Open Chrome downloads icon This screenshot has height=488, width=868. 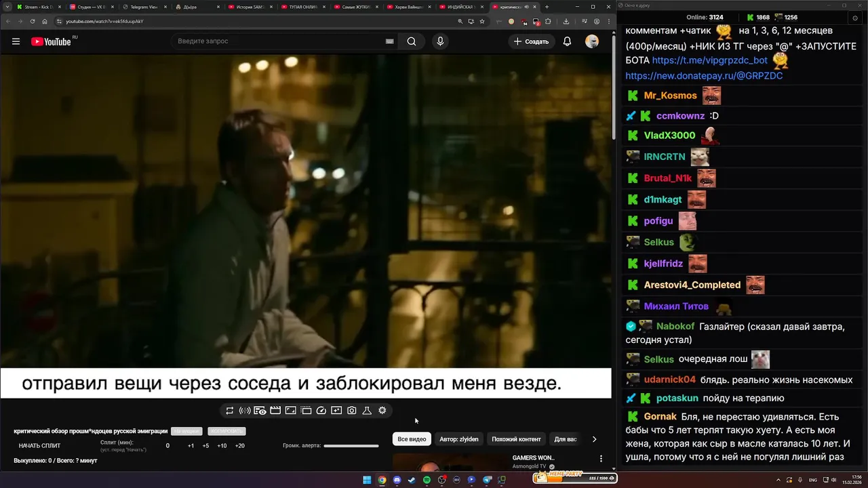[566, 21]
